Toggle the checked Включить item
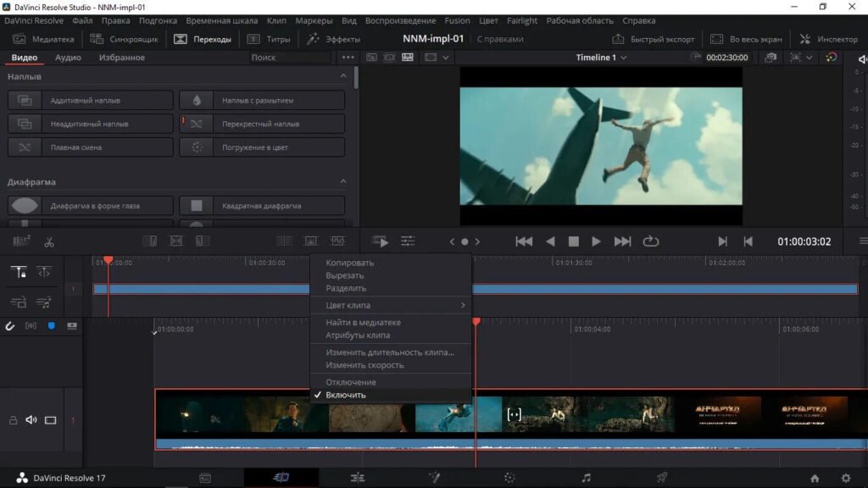 coord(391,395)
